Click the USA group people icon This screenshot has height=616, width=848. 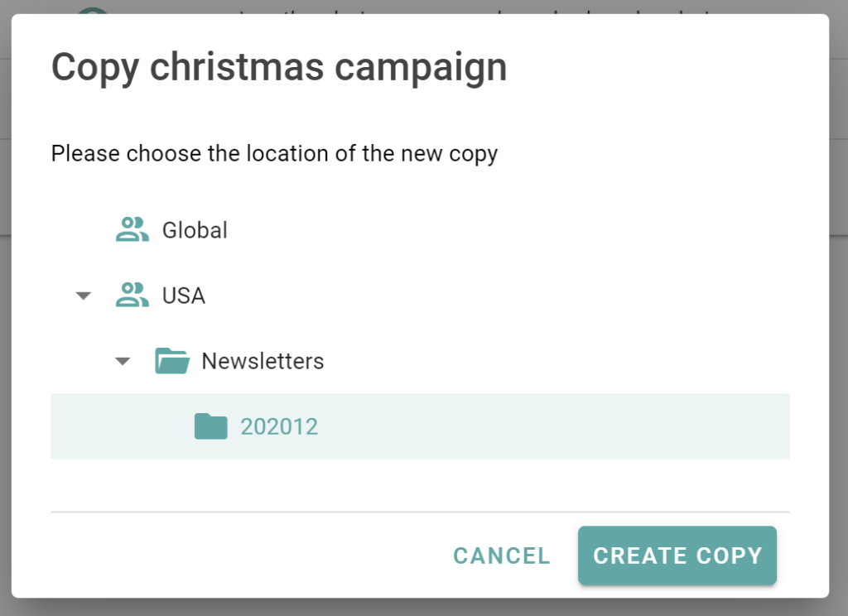132,296
